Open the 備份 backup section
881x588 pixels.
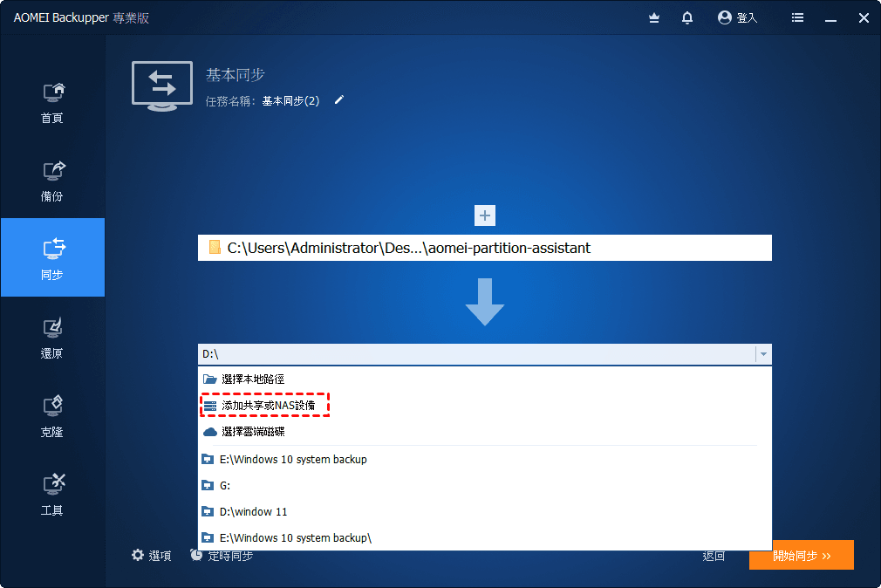click(x=52, y=181)
